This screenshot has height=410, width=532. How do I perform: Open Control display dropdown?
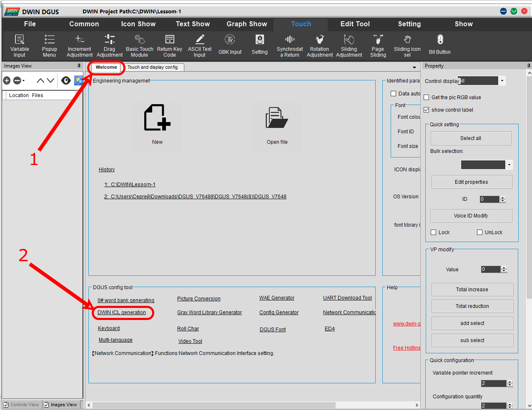point(502,81)
